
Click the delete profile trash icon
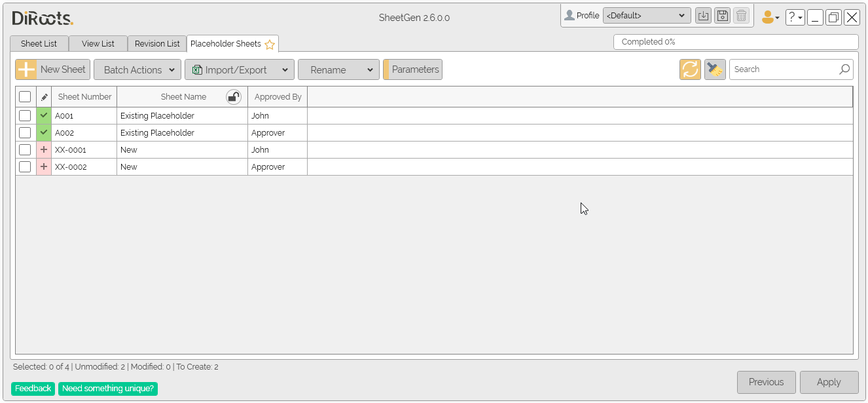[741, 15]
